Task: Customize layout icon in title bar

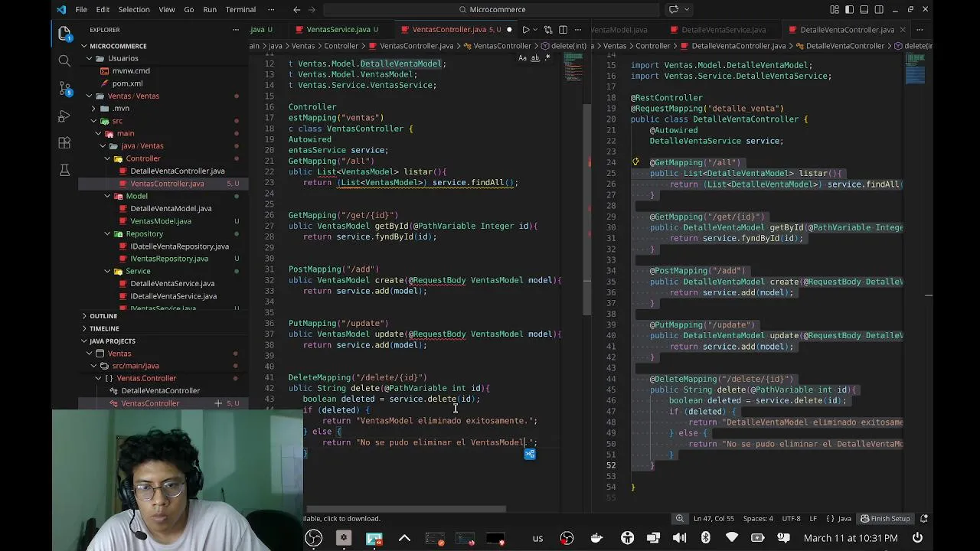Action: (835, 9)
